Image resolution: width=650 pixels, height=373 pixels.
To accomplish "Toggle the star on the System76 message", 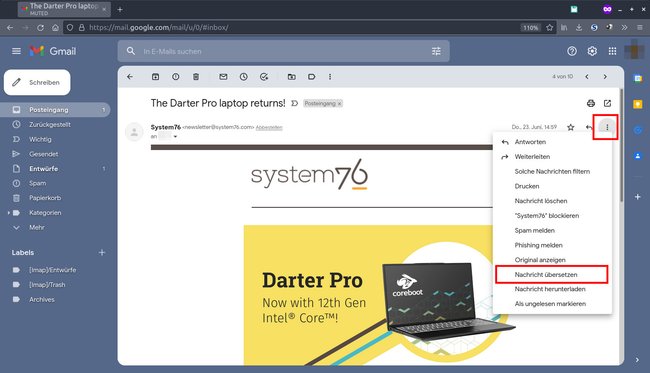I will click(571, 127).
